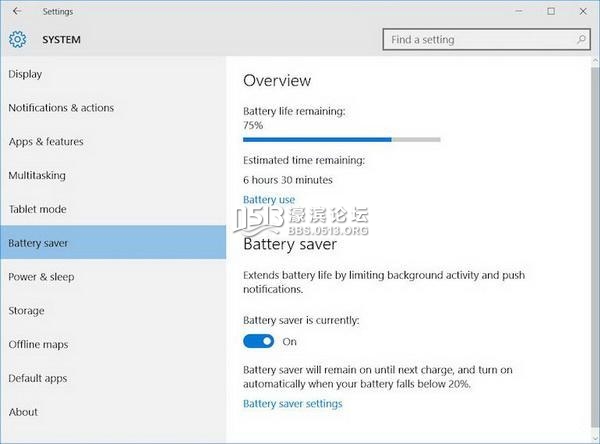Maximize the Settings window
This screenshot has width=600, height=444.
tap(551, 12)
